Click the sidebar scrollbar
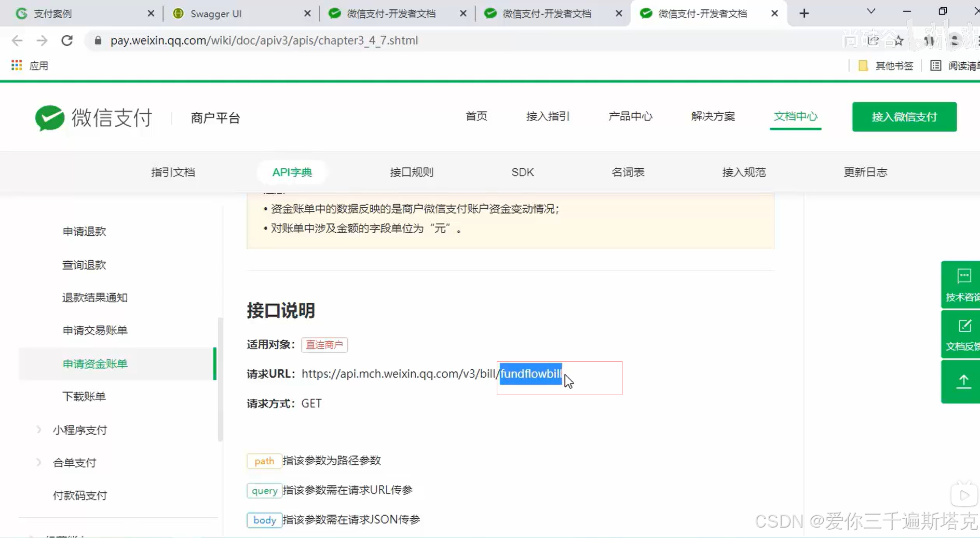Viewport: 980px width, 538px height. coord(220,379)
